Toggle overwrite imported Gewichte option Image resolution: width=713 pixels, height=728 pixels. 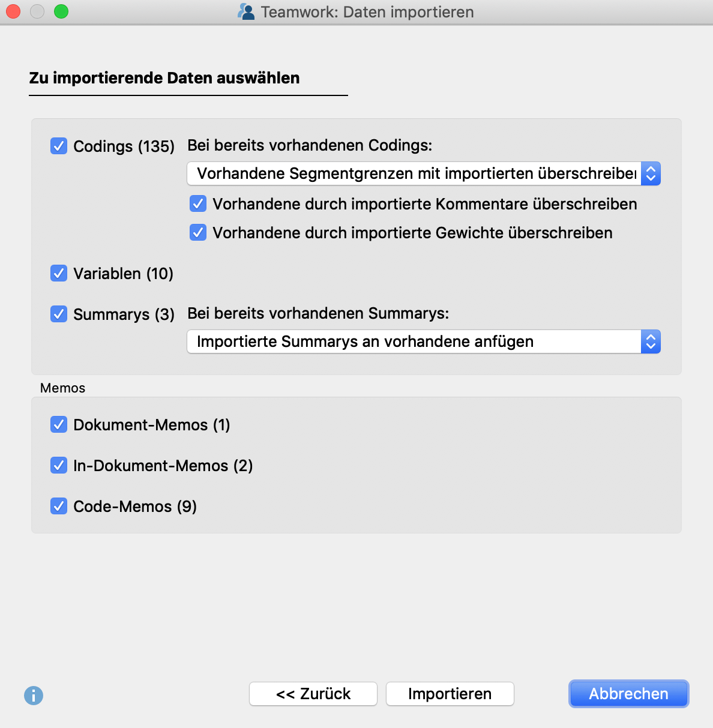coord(198,233)
